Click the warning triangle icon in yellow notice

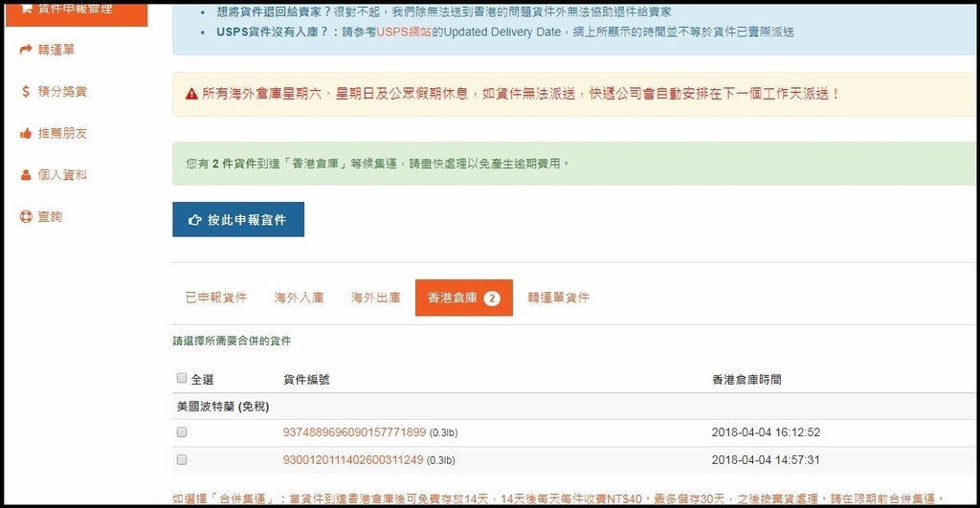(191, 95)
